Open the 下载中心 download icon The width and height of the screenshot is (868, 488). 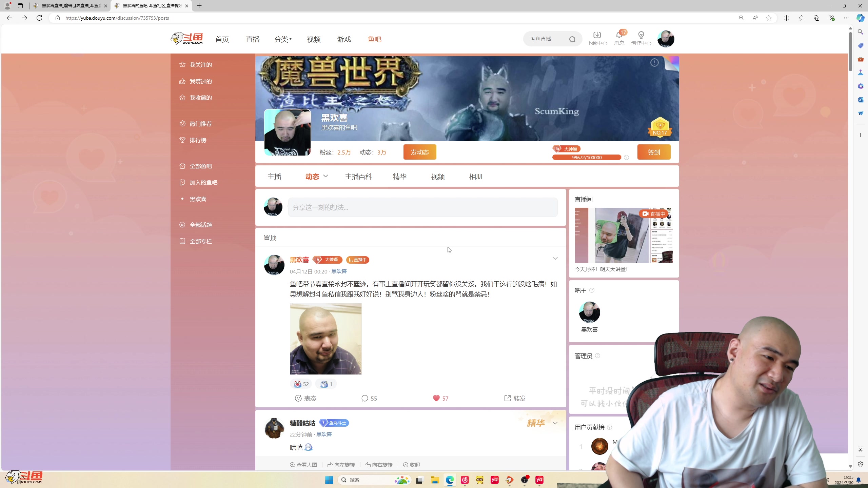[597, 35]
